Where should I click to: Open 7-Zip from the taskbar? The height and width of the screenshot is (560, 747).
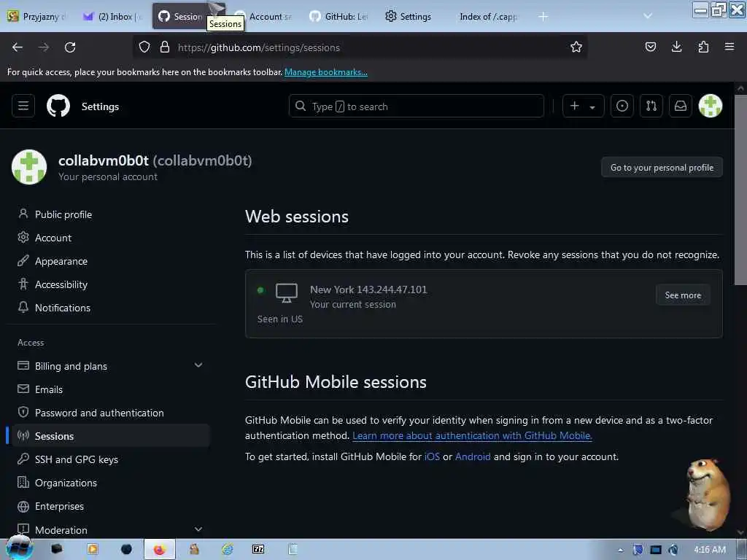click(x=258, y=549)
